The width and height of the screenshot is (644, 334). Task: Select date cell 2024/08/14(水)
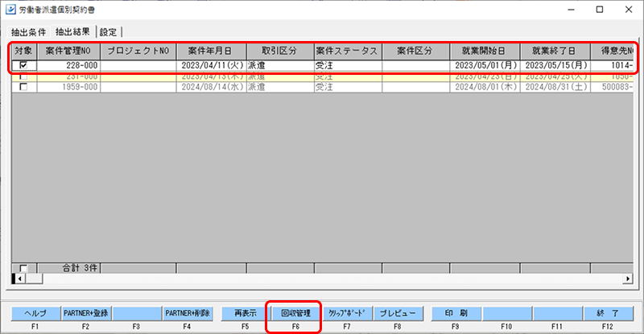tap(212, 87)
